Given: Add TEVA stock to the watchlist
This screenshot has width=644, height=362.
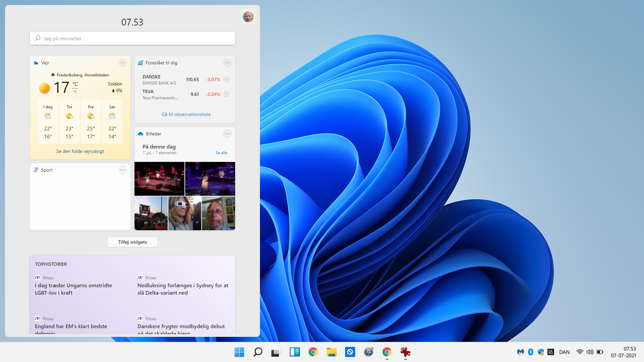Looking at the screenshot, I should [226, 94].
